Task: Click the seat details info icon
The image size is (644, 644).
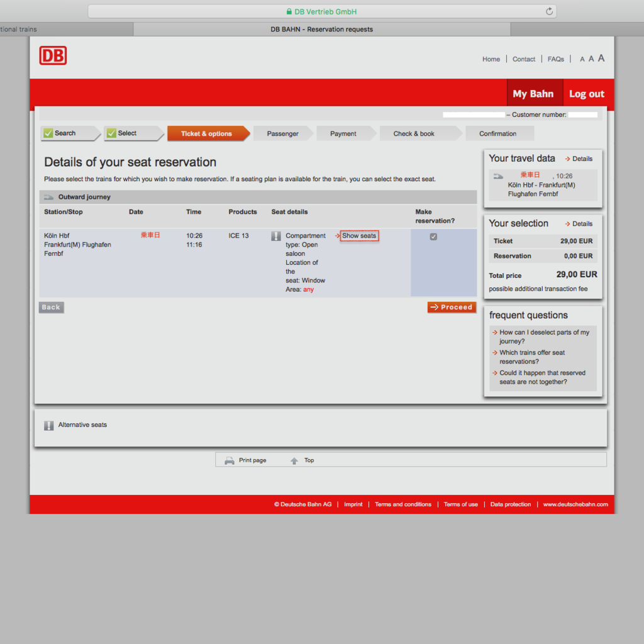Action: (x=276, y=236)
